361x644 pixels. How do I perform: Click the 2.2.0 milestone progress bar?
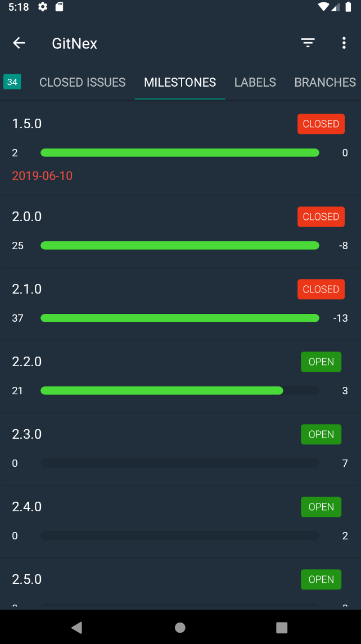pos(180,391)
